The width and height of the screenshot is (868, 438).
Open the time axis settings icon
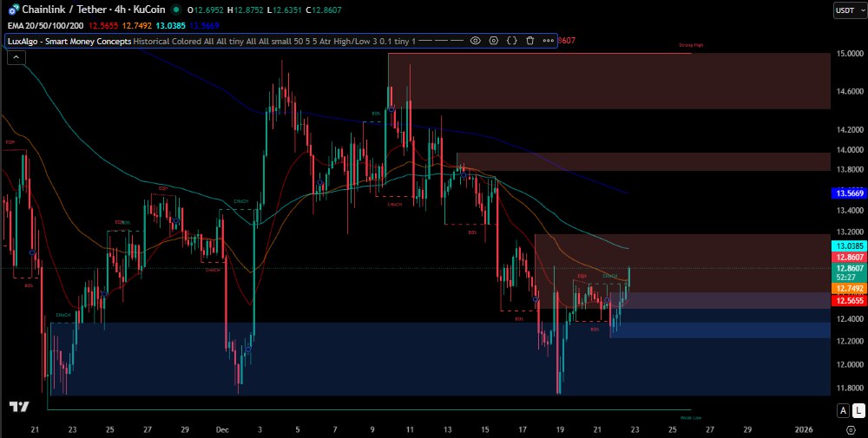click(849, 429)
